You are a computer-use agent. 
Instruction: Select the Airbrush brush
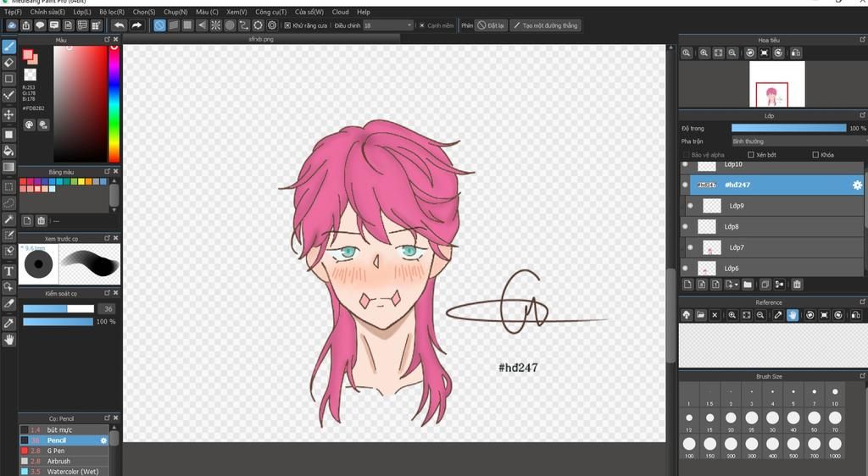[64, 461]
